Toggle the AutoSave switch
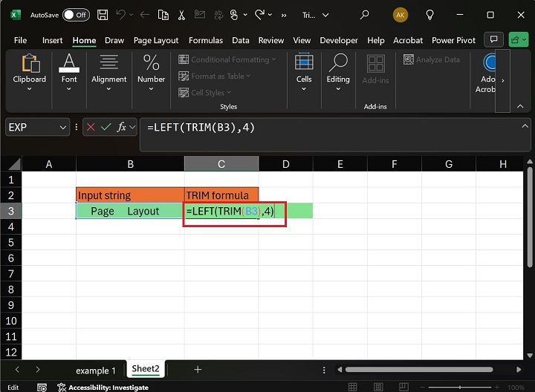The height and width of the screenshot is (392, 535). click(76, 14)
